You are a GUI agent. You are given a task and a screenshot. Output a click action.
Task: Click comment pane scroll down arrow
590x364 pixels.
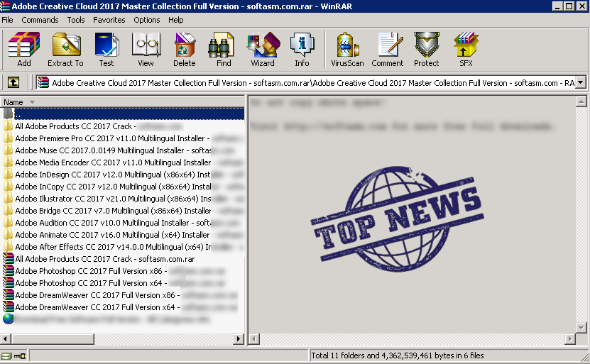(581, 328)
